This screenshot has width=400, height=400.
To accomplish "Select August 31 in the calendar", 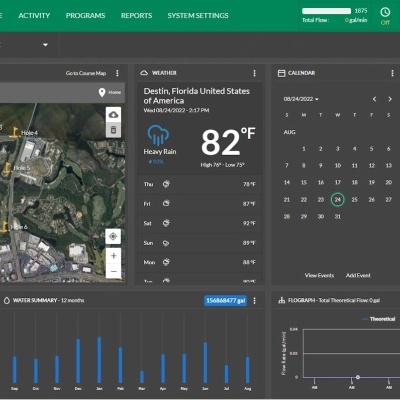I will coord(338,216).
